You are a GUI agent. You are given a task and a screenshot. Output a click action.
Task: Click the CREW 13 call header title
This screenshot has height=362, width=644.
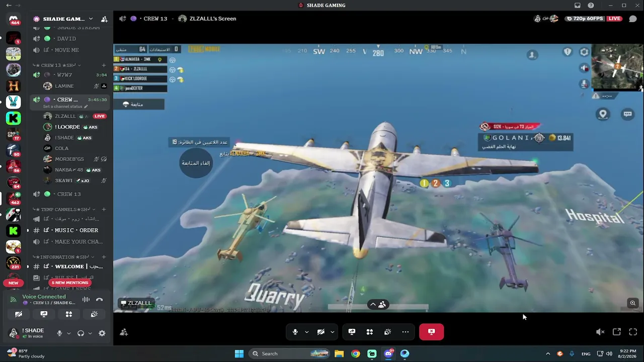point(155,19)
